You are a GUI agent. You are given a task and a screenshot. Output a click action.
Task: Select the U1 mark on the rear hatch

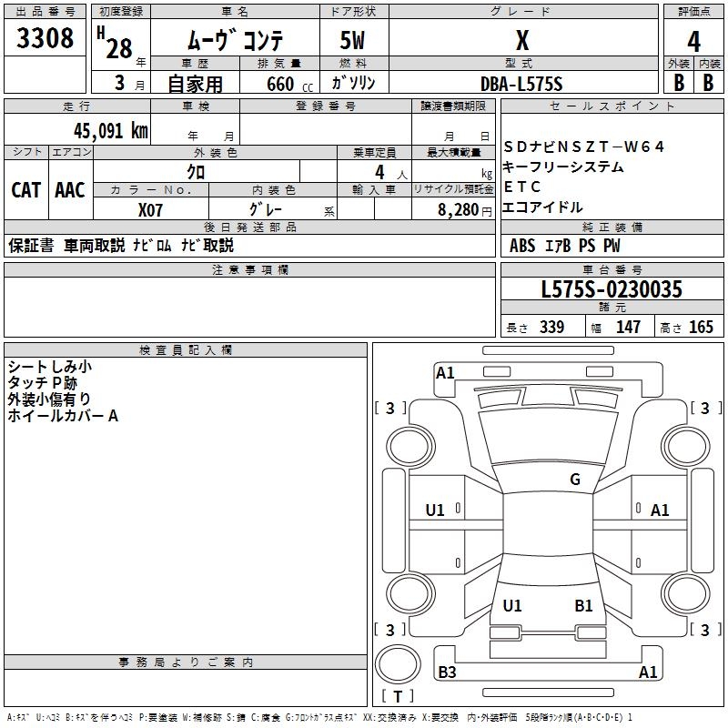(x=512, y=606)
